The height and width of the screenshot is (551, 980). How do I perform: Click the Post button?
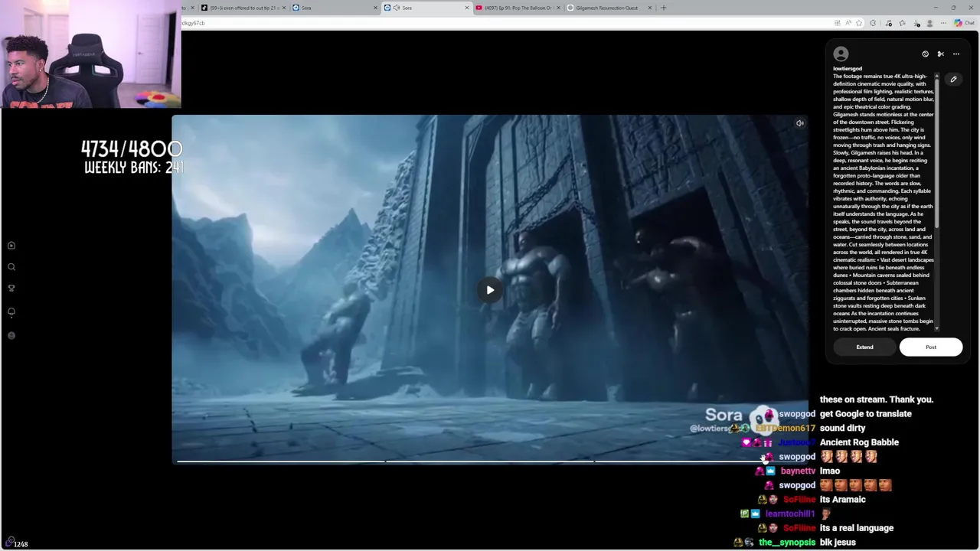(x=930, y=347)
